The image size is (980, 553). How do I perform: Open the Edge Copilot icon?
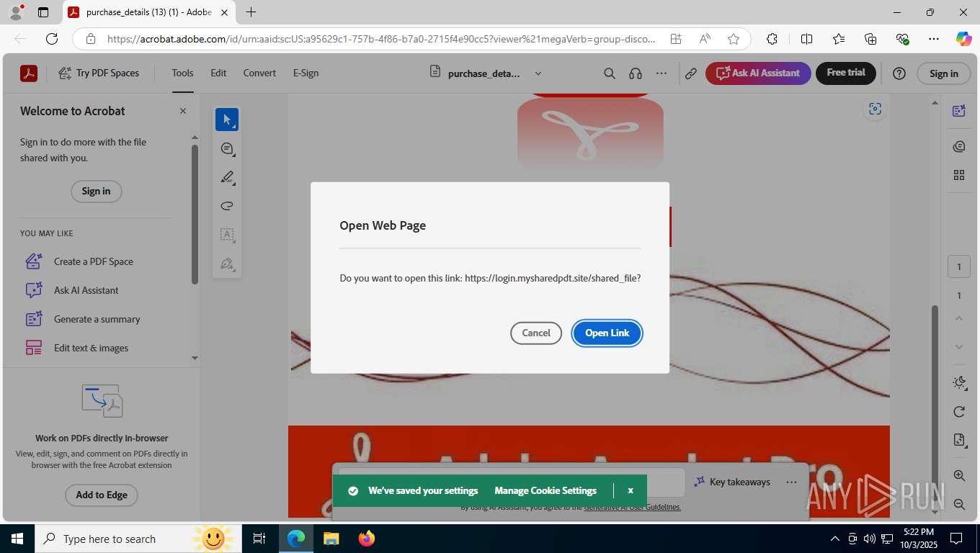tap(963, 39)
